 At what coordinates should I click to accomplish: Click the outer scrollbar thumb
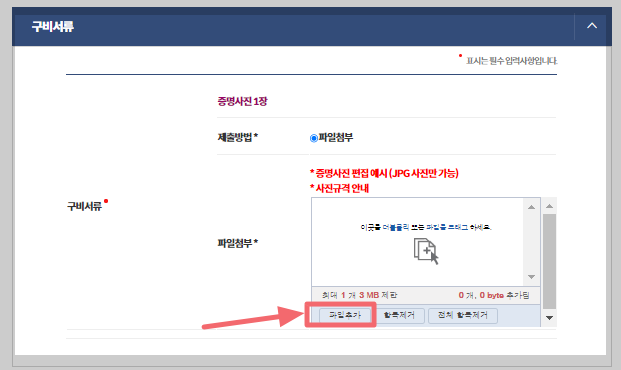click(x=549, y=261)
